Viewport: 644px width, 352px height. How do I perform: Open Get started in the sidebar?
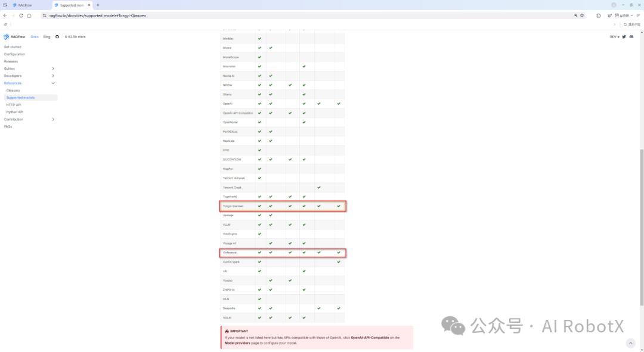(x=13, y=47)
